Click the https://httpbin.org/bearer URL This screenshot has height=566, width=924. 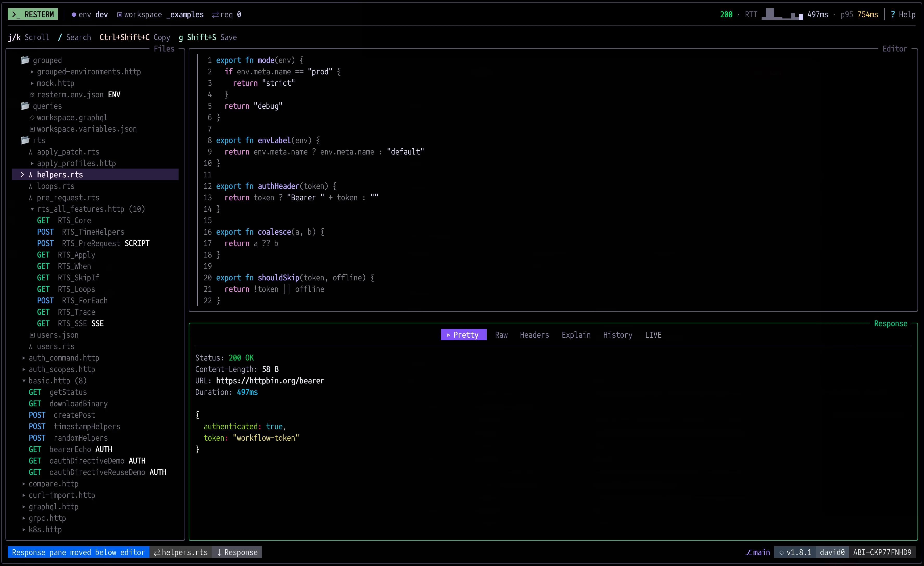270,381
